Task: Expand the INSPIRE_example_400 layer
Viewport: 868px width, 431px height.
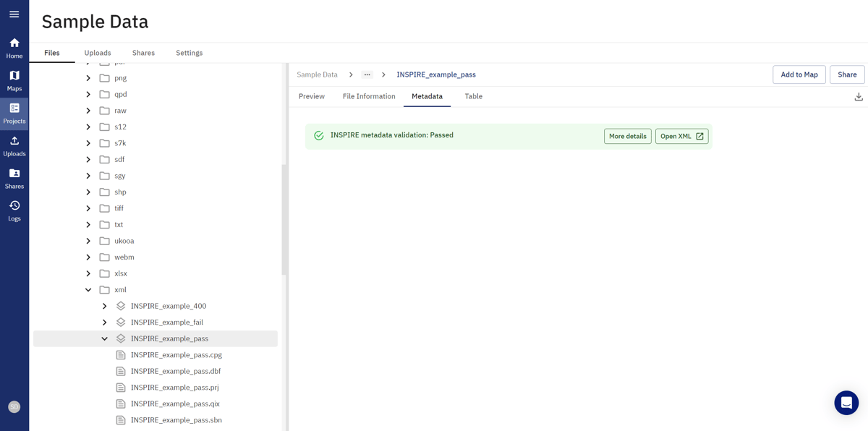Action: [x=105, y=307]
